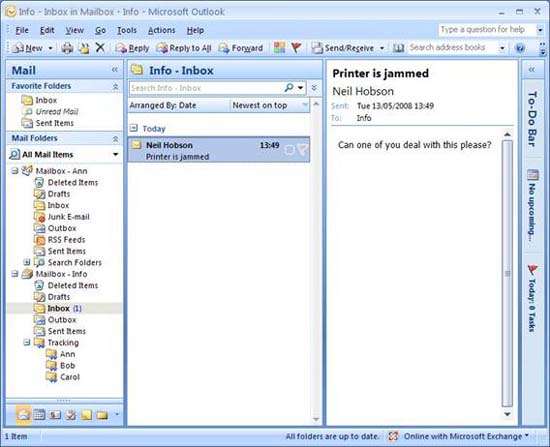Open the Send/Receive dropdown arrow
Image resolution: width=550 pixels, height=447 pixels.
[382, 48]
